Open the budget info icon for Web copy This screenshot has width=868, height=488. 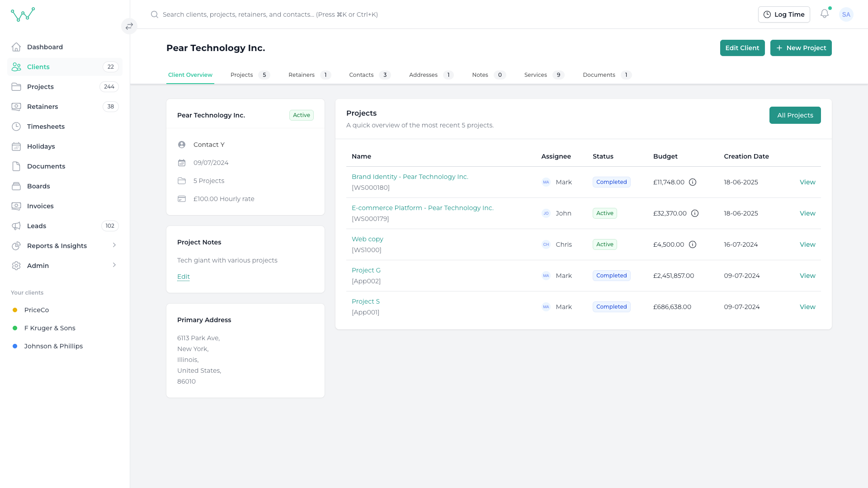693,244
